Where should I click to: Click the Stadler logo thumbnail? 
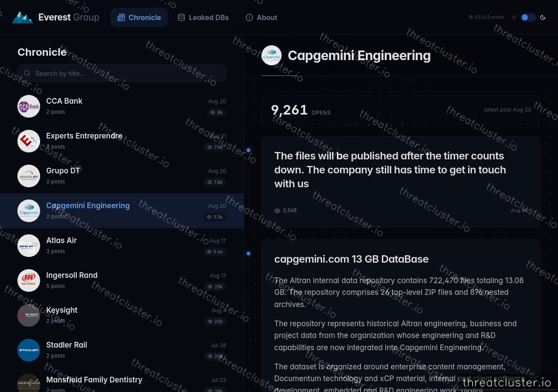pos(29,350)
